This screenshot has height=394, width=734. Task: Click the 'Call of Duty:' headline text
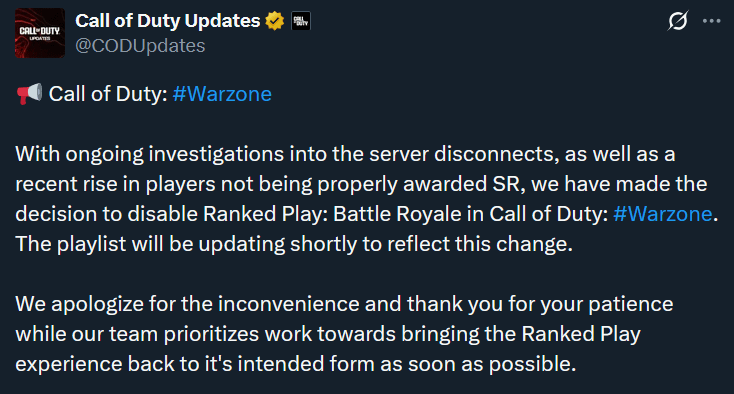108,94
